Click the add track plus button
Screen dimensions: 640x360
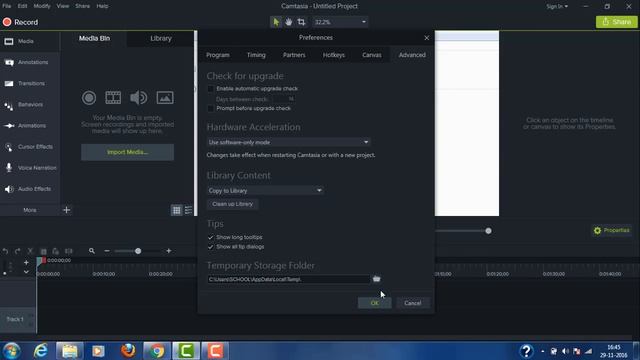26,262
